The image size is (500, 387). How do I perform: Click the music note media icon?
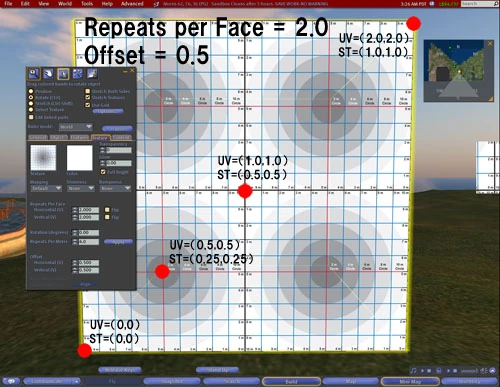click(414, 371)
